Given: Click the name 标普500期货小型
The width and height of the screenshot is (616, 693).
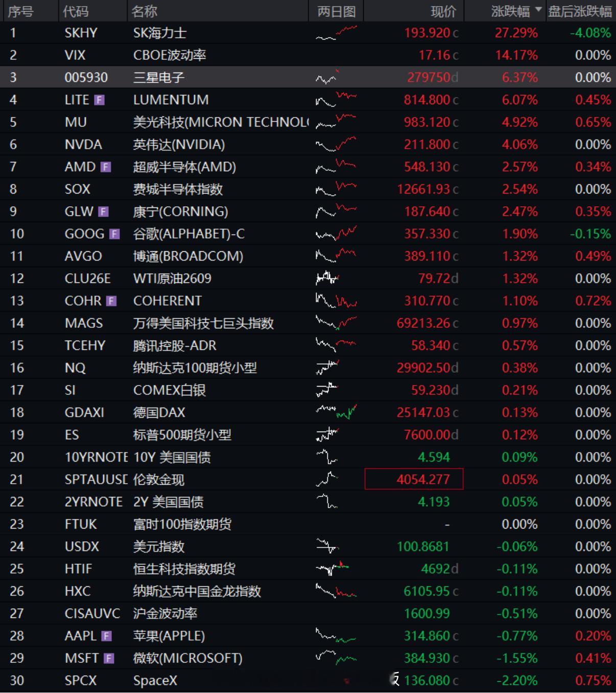Looking at the screenshot, I should click(182, 435).
